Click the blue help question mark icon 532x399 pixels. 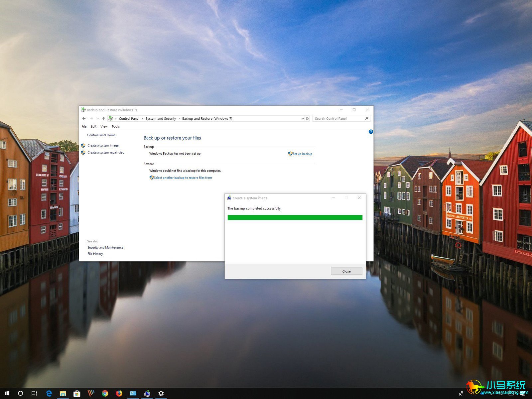point(371,132)
